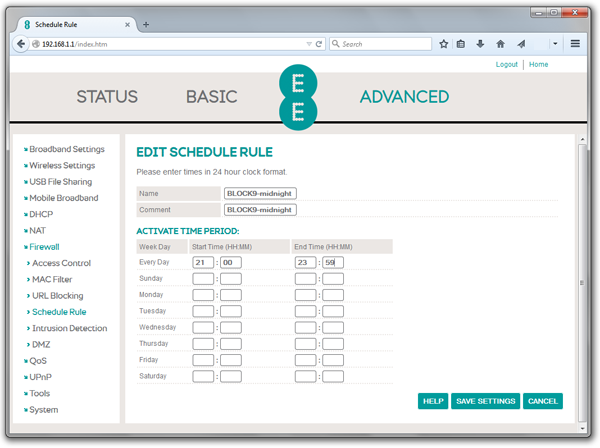Bookmark this page with the star icon
600x448 pixels.
(443, 44)
